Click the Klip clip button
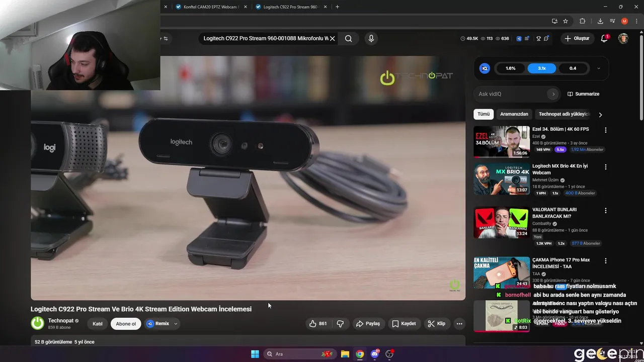644x362 pixels. click(x=436, y=324)
